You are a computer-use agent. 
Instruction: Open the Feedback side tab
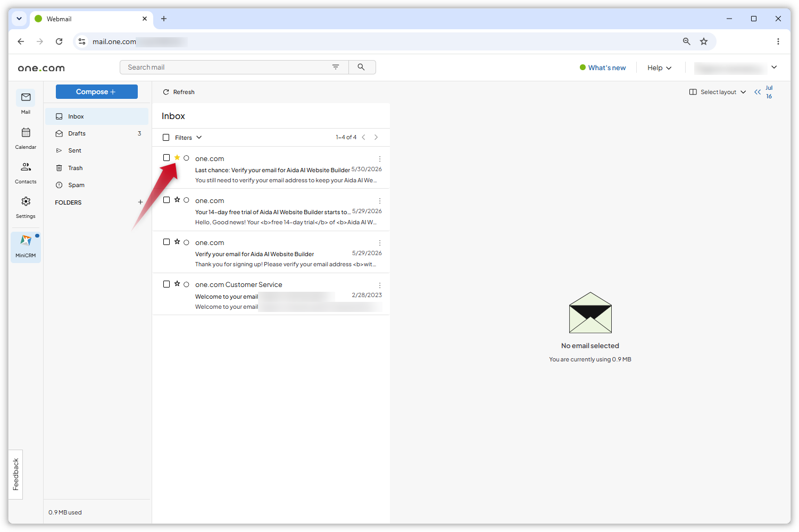(x=15, y=474)
